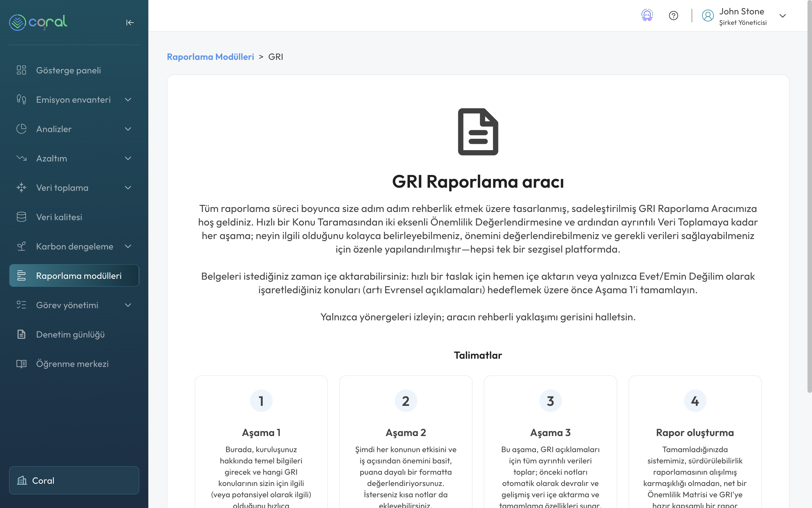This screenshot has width=812, height=508.
Task: Click the Coral logo in sidebar
Action: pos(38,22)
